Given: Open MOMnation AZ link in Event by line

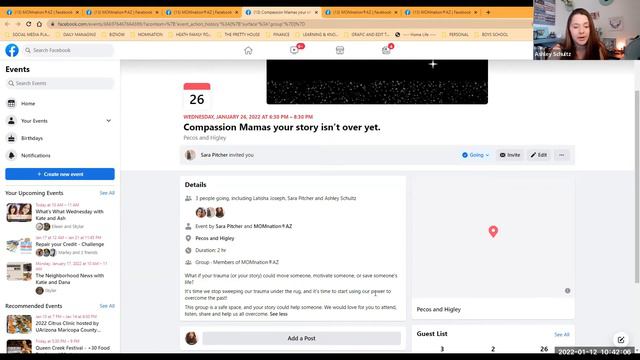Looking at the screenshot, I should tap(273, 226).
